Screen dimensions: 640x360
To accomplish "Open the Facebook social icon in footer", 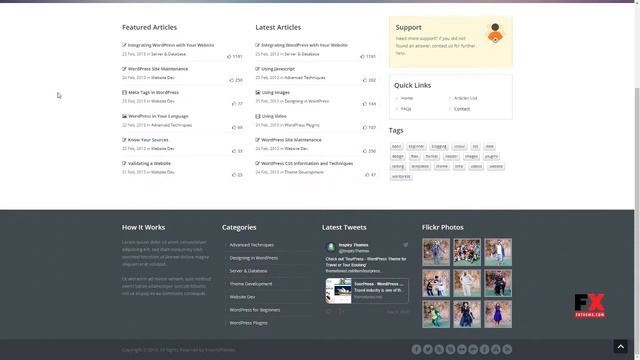I will tap(416, 349).
